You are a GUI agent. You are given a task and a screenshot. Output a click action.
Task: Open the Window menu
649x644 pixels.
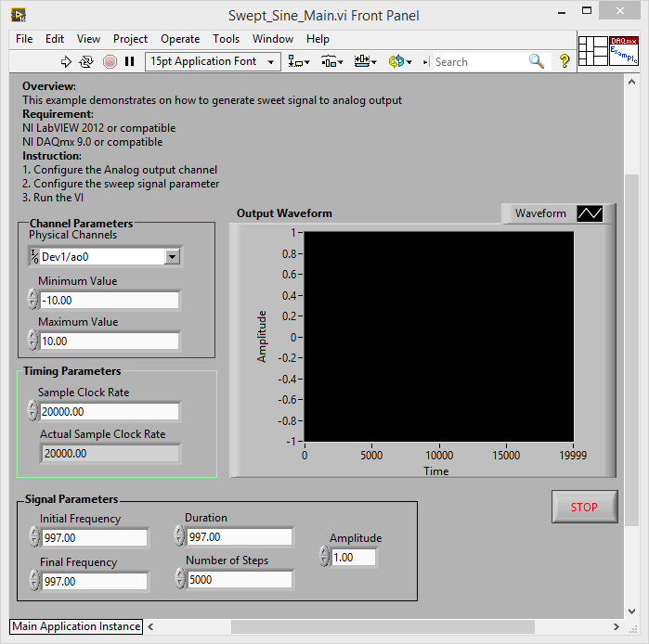click(x=273, y=39)
